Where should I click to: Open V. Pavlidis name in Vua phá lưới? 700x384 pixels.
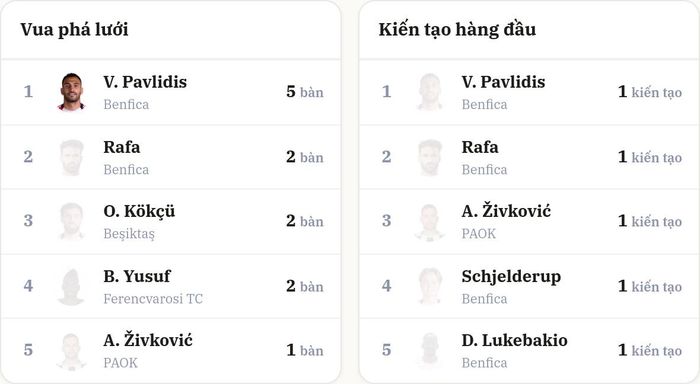click(145, 82)
